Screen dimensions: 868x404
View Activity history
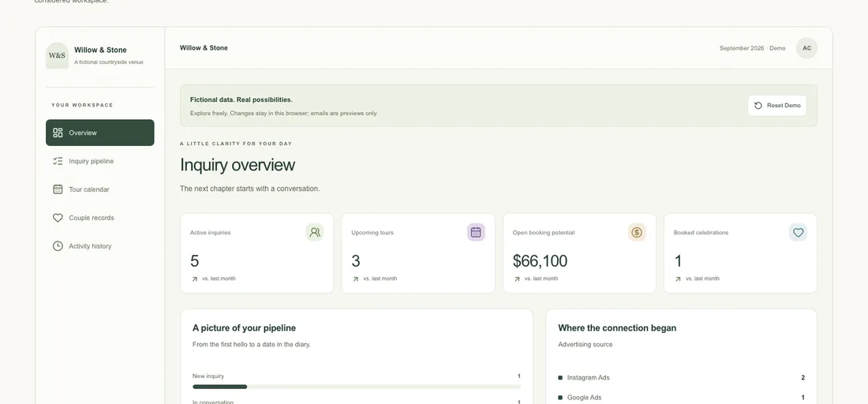(x=100, y=245)
